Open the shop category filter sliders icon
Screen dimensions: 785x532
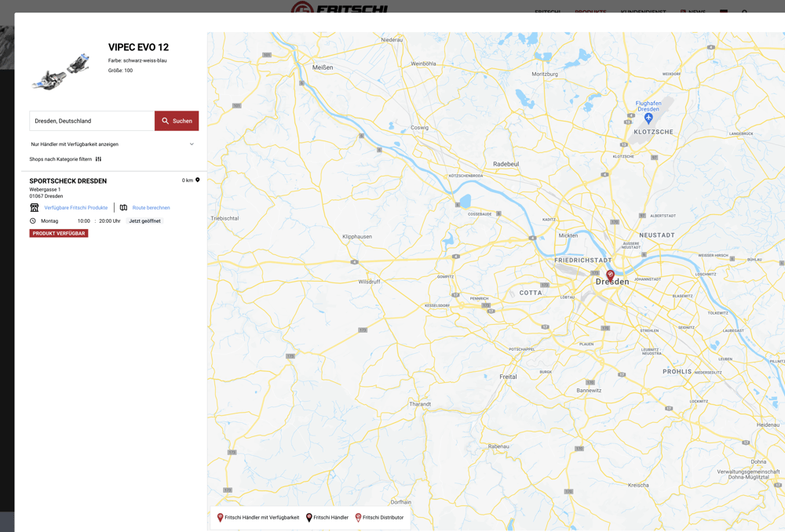(99, 159)
